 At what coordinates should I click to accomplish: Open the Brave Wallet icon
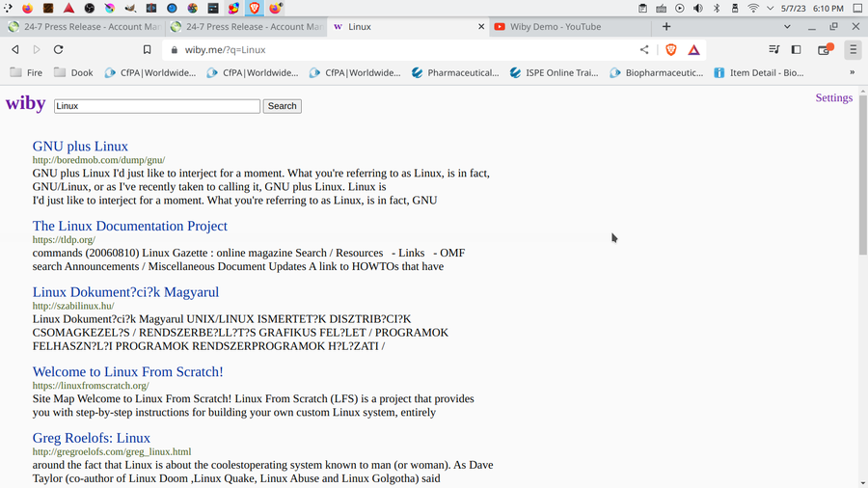tap(825, 50)
